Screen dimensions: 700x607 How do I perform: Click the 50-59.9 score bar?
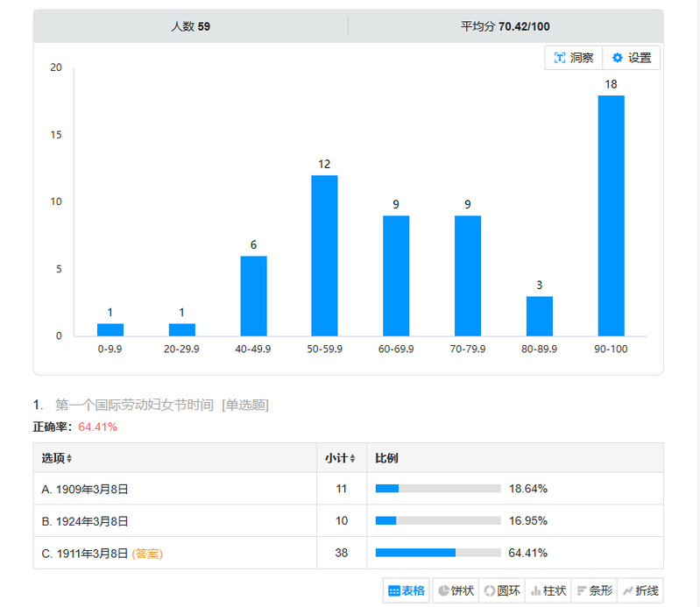click(324, 256)
